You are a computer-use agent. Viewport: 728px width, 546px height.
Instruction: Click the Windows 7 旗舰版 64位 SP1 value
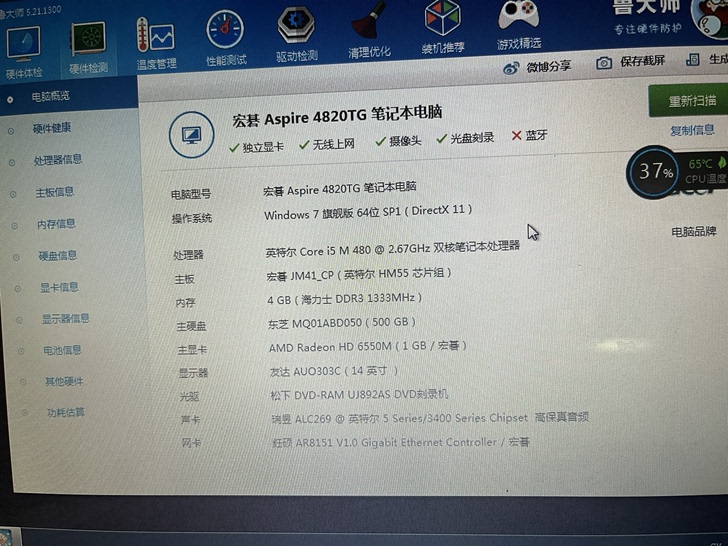click(368, 213)
